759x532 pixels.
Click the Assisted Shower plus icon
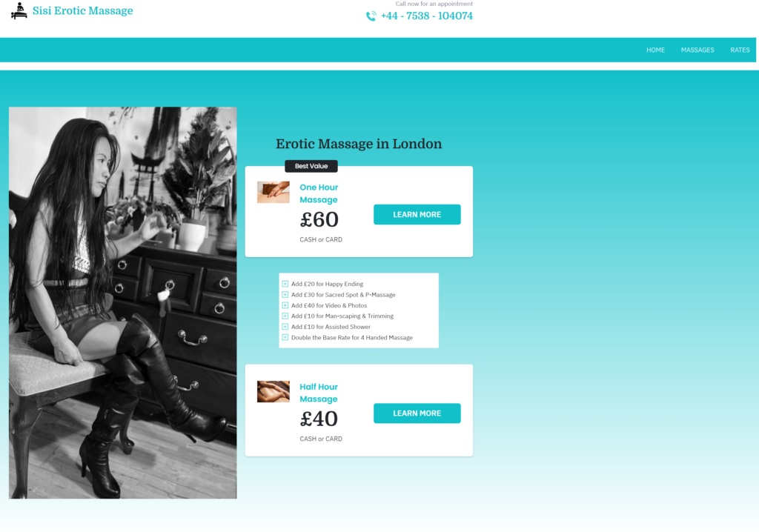[x=285, y=327]
